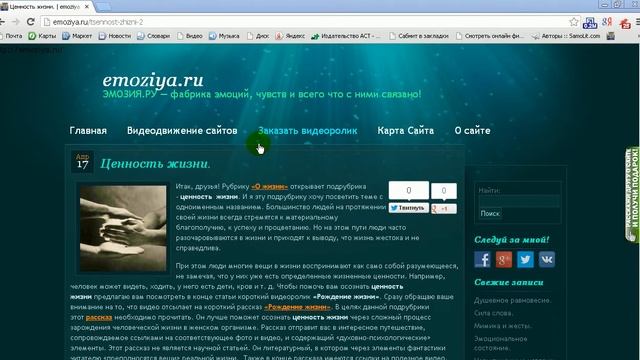Image resolution: width=640 pixels, height=360 pixels.
Task: Go back with the browser back arrow
Action: [2, 22]
